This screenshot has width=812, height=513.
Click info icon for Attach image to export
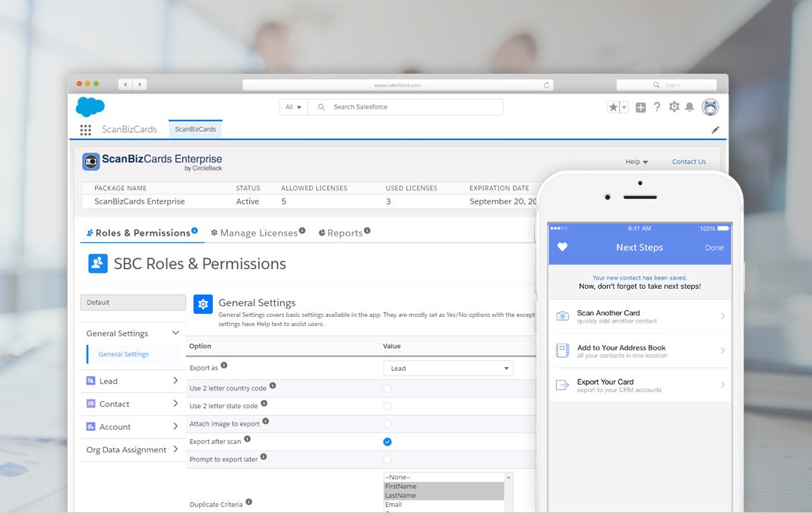266,421
